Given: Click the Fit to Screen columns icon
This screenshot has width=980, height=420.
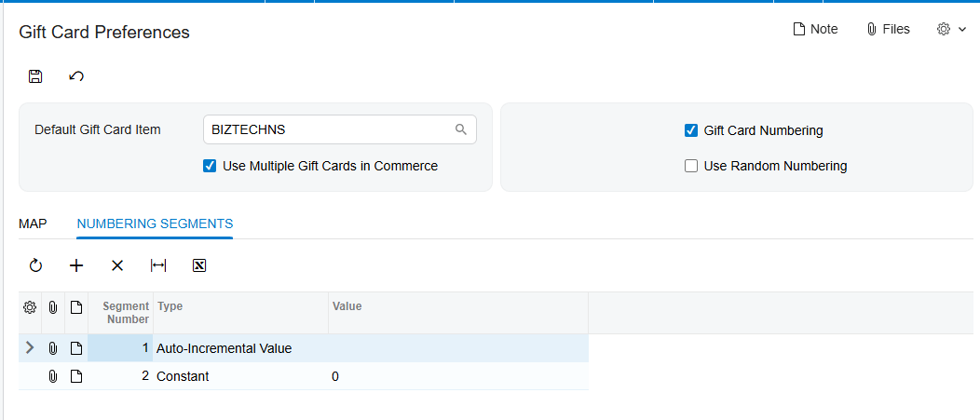Looking at the screenshot, I should [158, 265].
